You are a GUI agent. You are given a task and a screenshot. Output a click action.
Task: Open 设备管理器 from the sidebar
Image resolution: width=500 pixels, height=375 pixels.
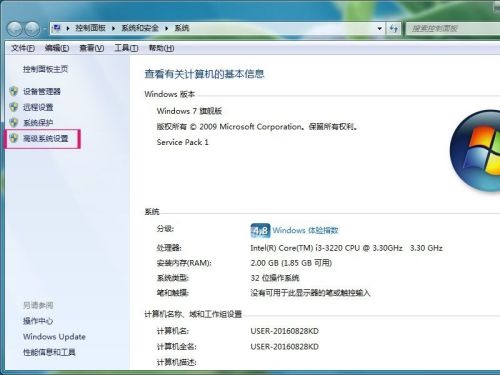click(42, 91)
